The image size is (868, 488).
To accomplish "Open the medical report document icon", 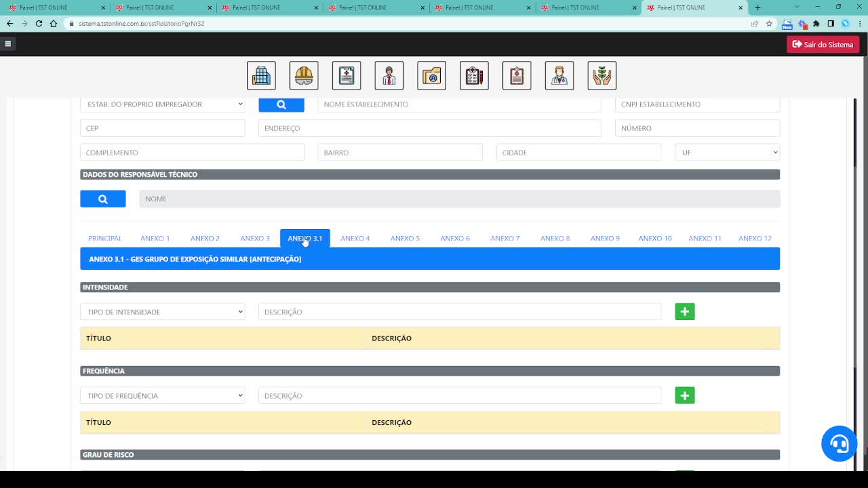I will 347,76.
